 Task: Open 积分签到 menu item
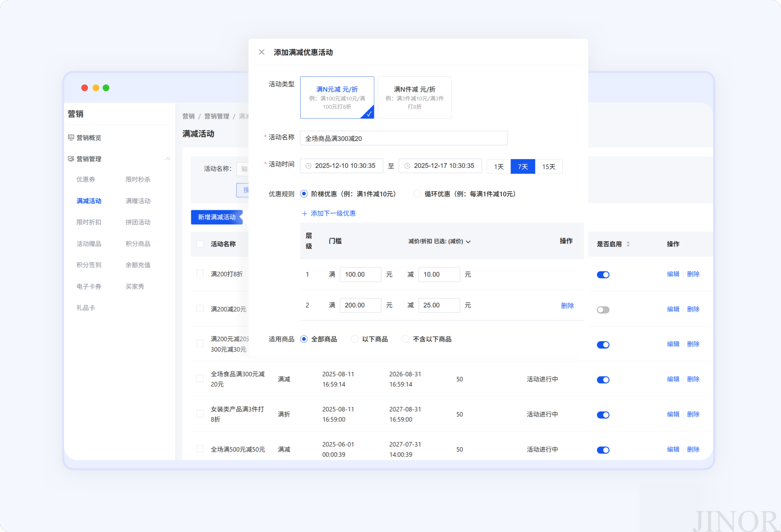point(89,265)
